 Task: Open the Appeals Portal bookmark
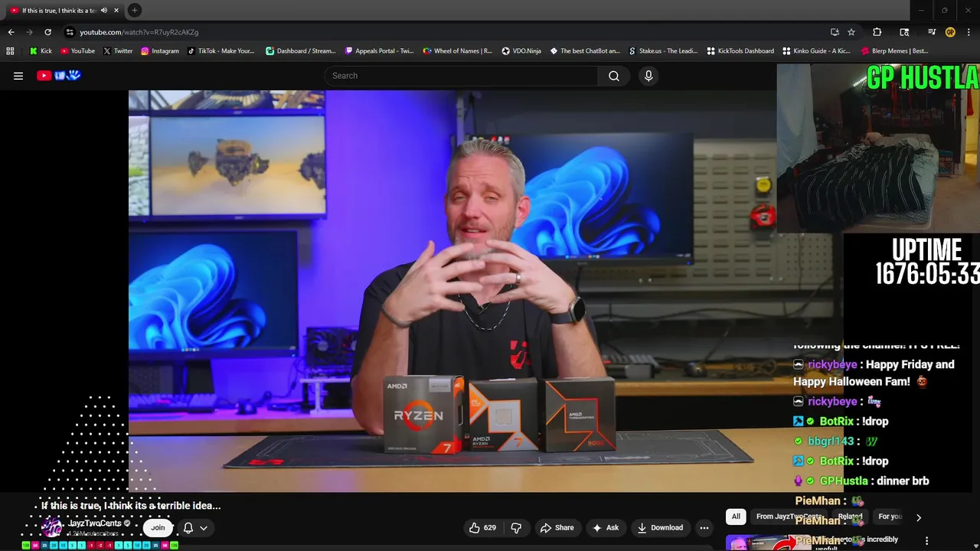click(379, 51)
